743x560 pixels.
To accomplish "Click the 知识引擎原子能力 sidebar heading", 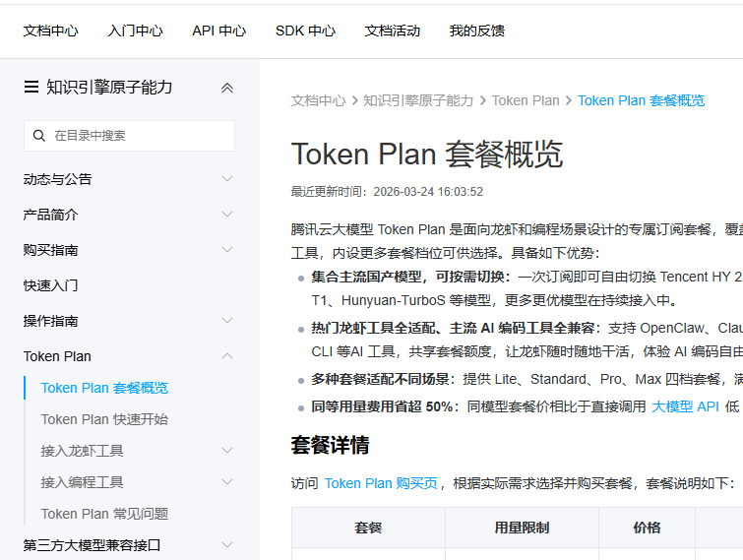I will [109, 88].
